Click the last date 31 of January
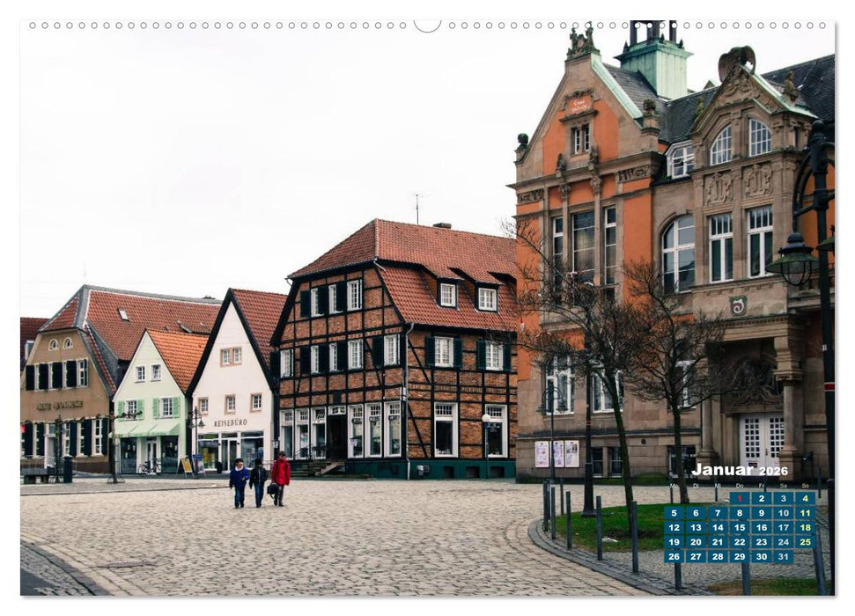Viewport: 855px width, 616px height. pos(783,556)
